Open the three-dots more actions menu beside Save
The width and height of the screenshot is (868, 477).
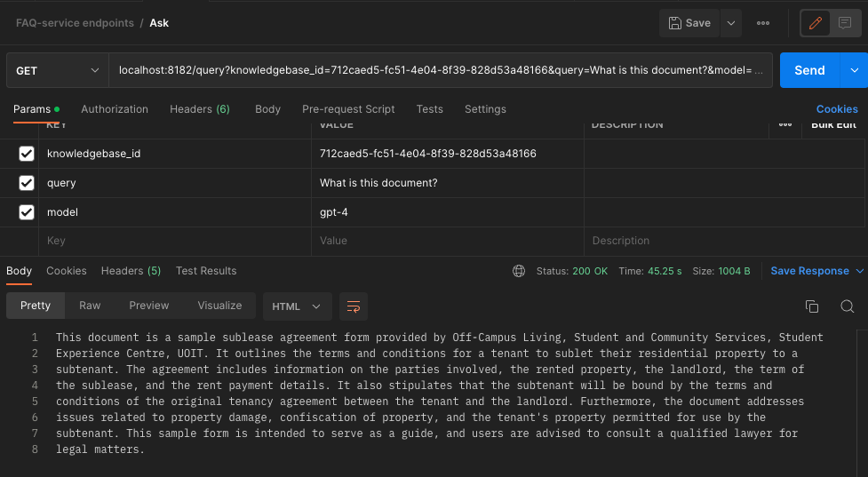(763, 23)
